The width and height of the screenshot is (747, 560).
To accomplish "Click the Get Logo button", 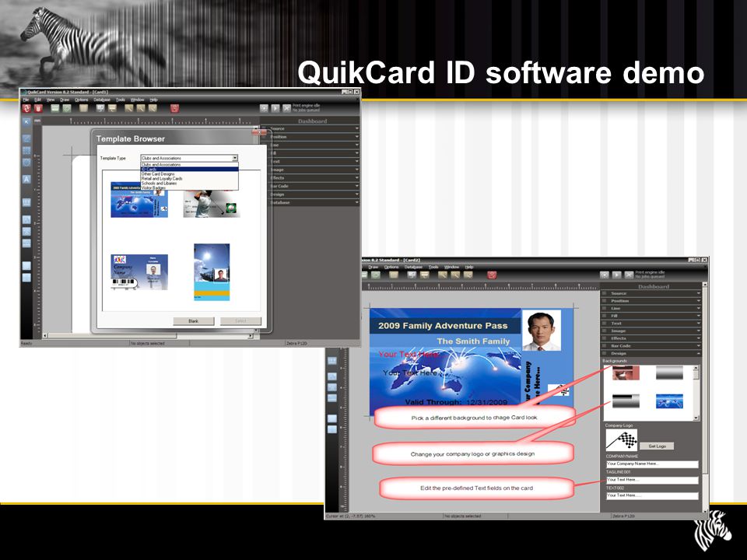I will point(657,446).
